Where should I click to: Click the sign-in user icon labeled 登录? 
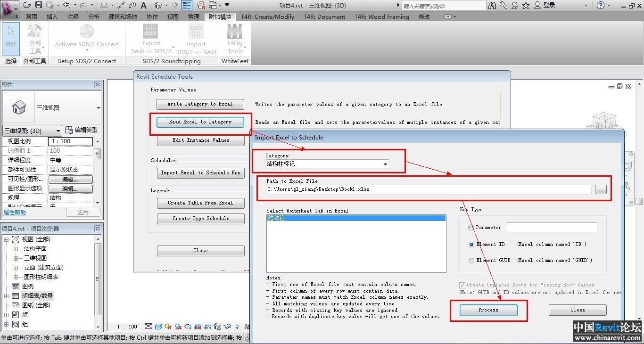(x=545, y=5)
